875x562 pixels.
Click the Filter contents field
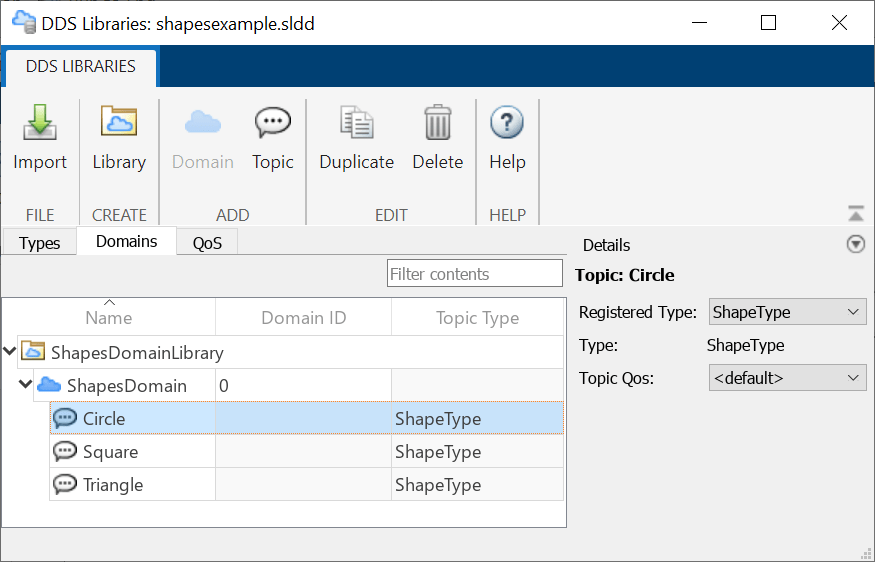pos(474,274)
